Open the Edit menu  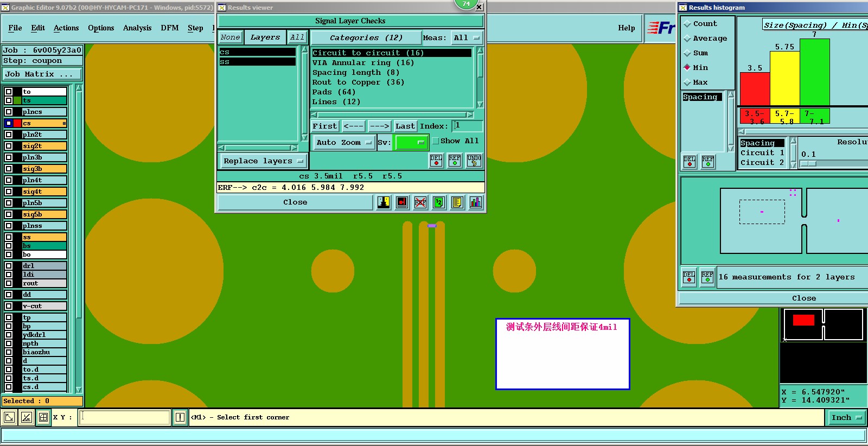[x=38, y=28]
